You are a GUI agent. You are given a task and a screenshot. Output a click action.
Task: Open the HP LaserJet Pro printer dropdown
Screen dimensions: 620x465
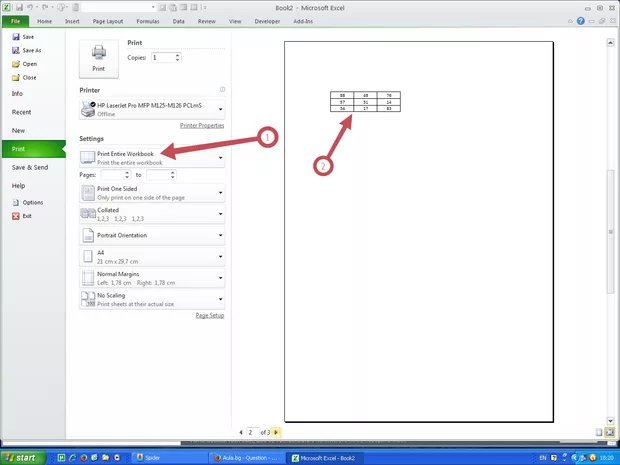(x=152, y=110)
